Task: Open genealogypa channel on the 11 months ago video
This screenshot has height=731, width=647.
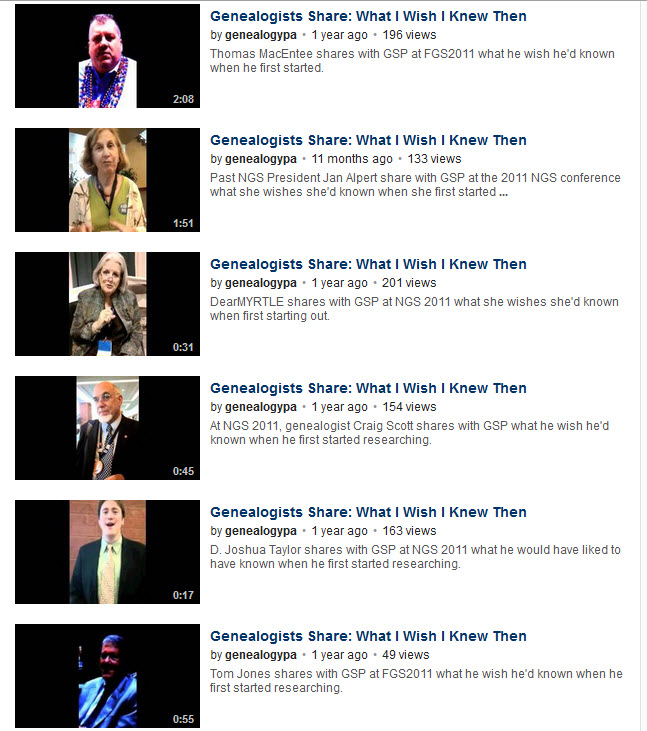Action: coord(261,159)
